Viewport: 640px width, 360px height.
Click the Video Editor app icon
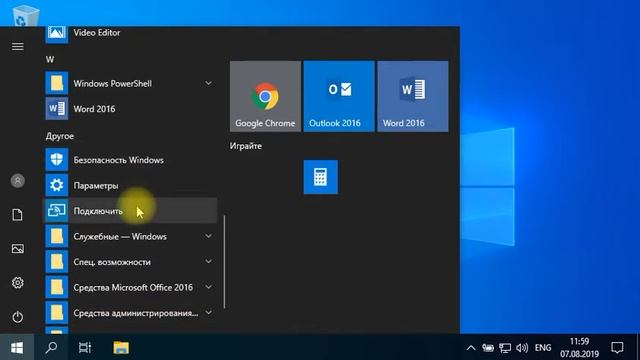[56, 34]
